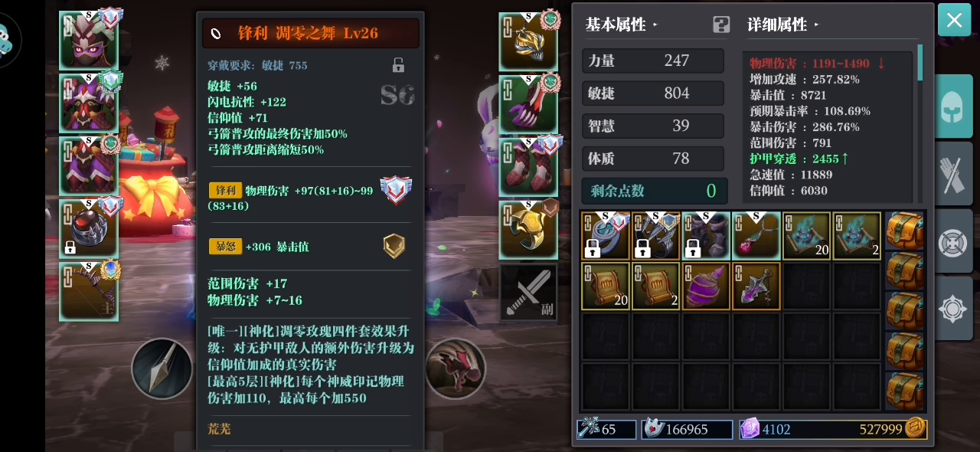
Task: Expand the 详细属性 dropdown arrow
Action: [x=816, y=25]
